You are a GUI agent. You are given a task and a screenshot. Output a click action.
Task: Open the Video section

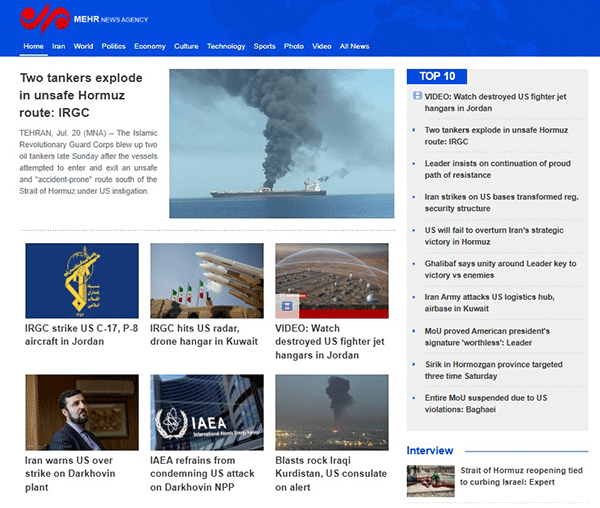[x=322, y=46]
